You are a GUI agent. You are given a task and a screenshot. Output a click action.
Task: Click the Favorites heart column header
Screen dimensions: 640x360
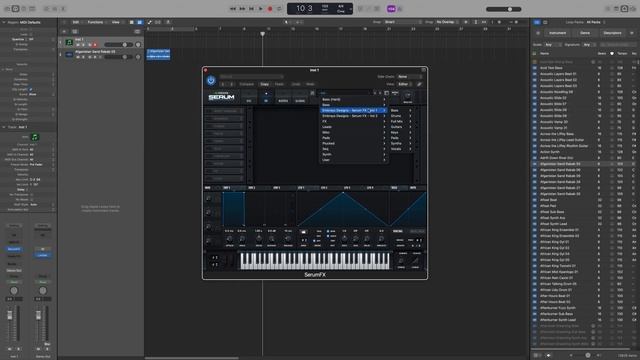tap(611, 53)
